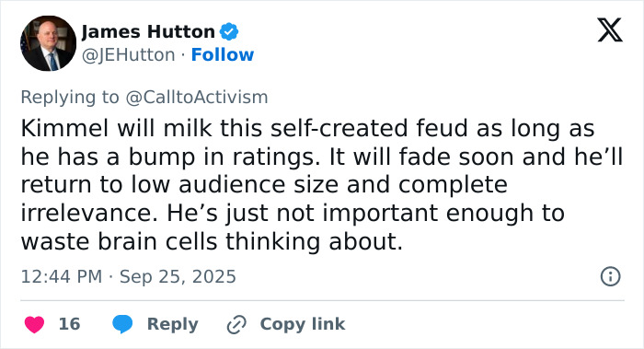Click the like count showing 16
The height and width of the screenshot is (349, 644).
pyautogui.click(x=69, y=324)
